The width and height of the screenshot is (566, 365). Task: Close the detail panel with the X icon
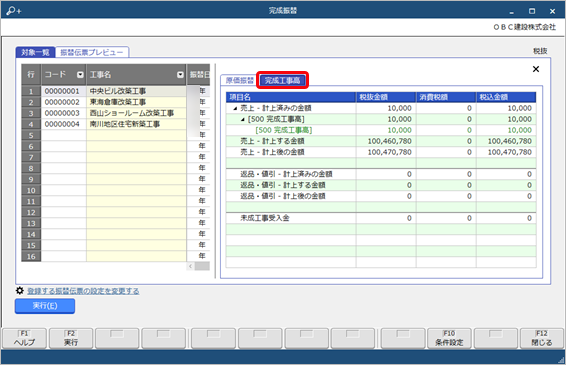[536, 69]
